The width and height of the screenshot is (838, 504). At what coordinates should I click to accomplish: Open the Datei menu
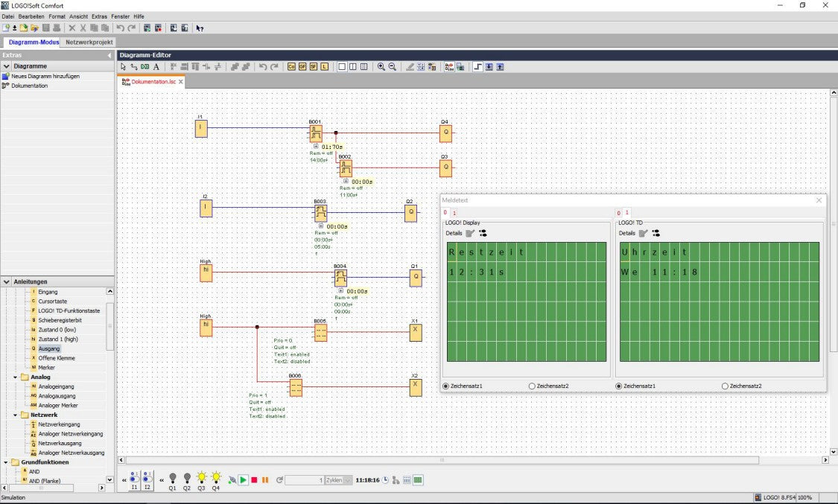coord(8,16)
